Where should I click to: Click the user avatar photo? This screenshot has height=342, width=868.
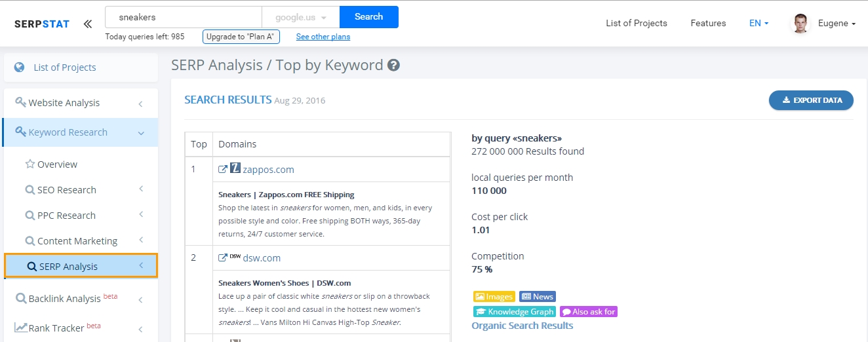tap(800, 24)
